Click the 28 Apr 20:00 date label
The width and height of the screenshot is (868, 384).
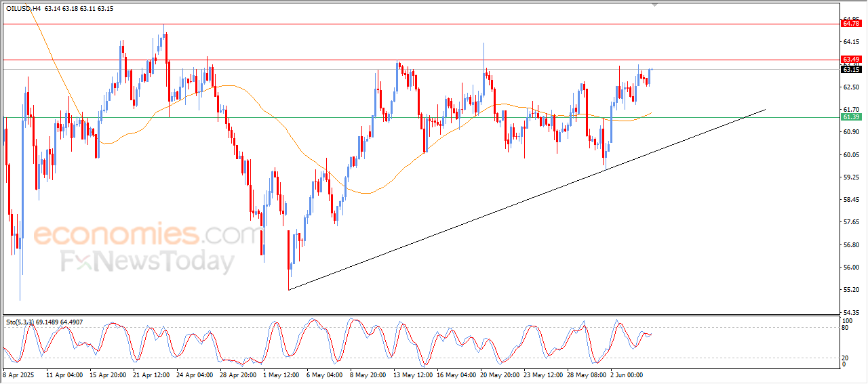(x=237, y=374)
